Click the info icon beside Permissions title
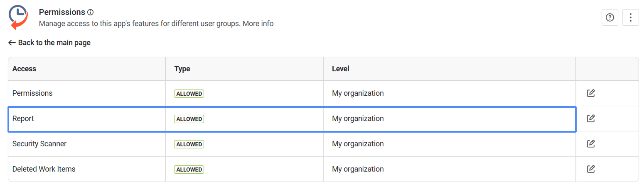The image size is (644, 189). point(91,12)
